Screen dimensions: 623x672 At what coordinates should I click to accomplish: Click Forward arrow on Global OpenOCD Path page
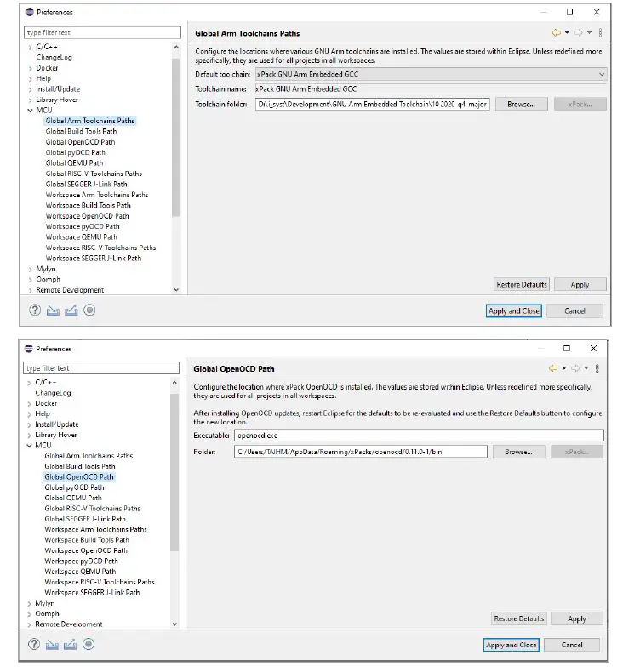(x=576, y=368)
